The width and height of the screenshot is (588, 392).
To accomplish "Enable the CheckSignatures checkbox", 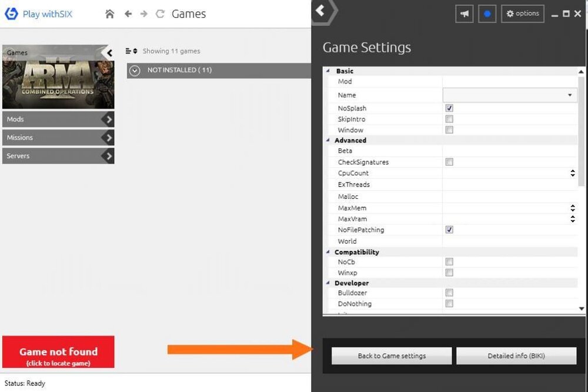I will [449, 162].
